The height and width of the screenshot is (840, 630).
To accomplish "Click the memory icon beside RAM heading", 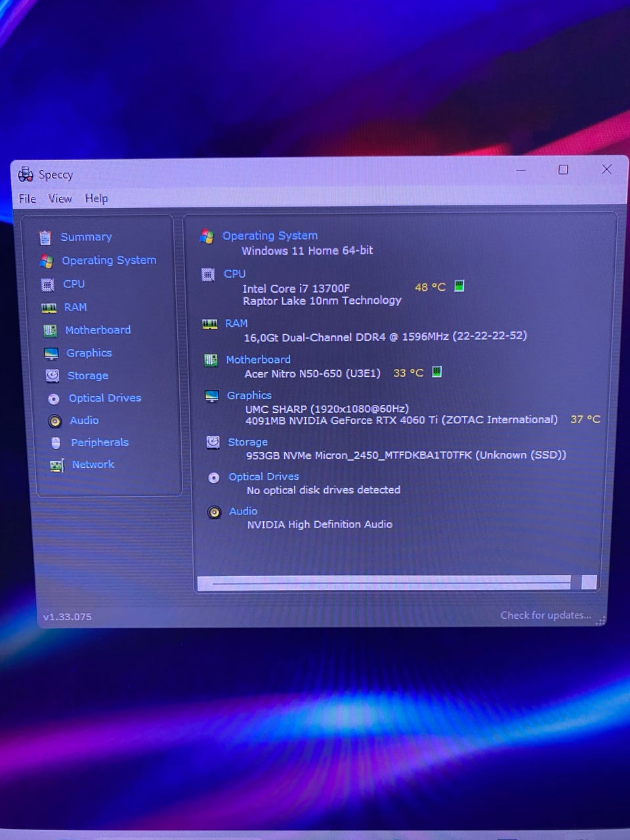I will (x=210, y=324).
